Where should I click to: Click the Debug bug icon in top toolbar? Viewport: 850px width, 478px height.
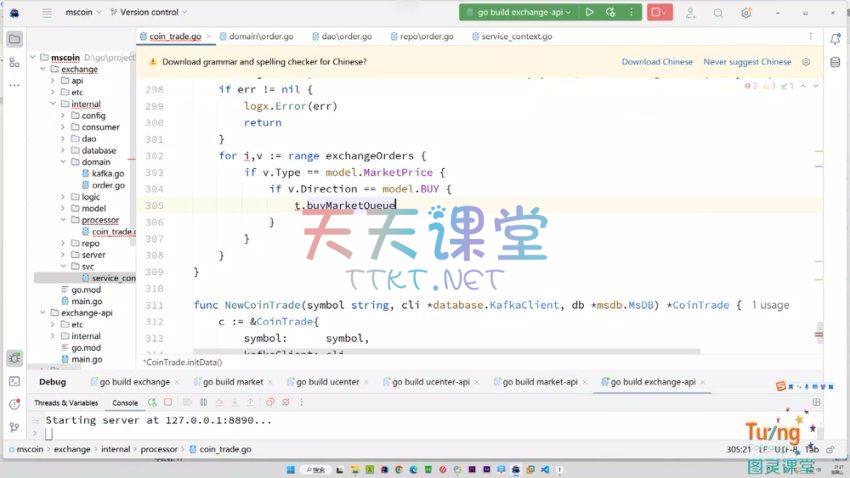click(x=610, y=12)
